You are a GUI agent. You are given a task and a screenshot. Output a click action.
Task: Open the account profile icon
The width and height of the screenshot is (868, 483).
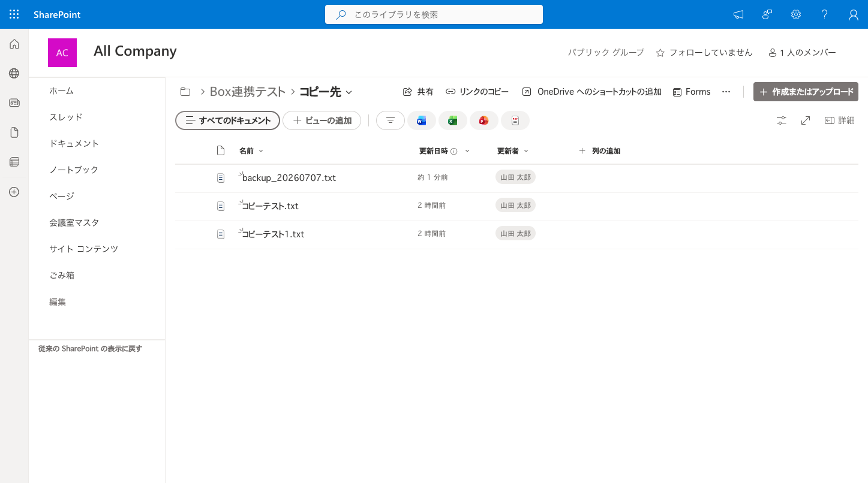854,14
